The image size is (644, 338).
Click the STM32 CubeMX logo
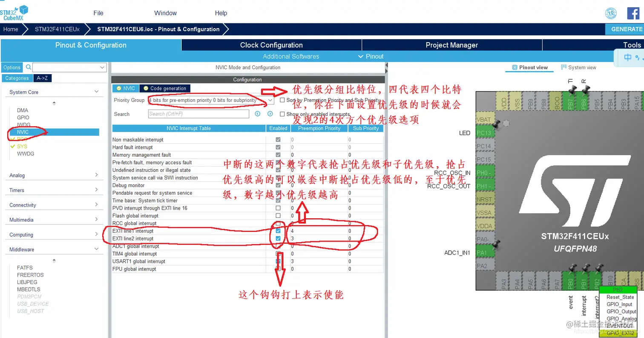click(14, 12)
